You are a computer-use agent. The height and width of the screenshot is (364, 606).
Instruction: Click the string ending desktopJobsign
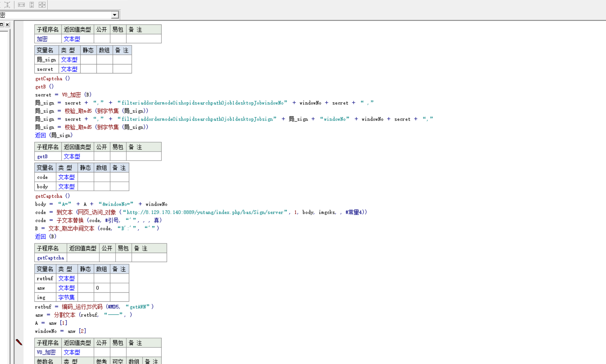point(197,119)
